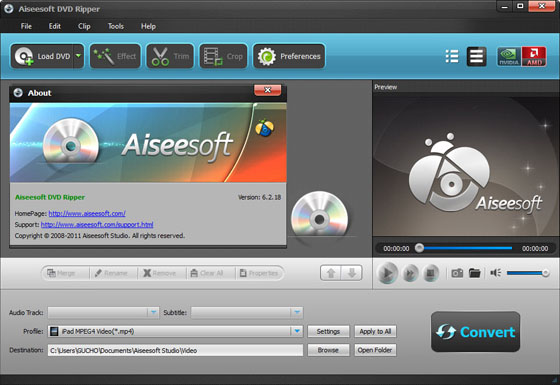Expand the Load DVD dropdown arrow
Screen dimensions: 560x385
click(x=79, y=56)
